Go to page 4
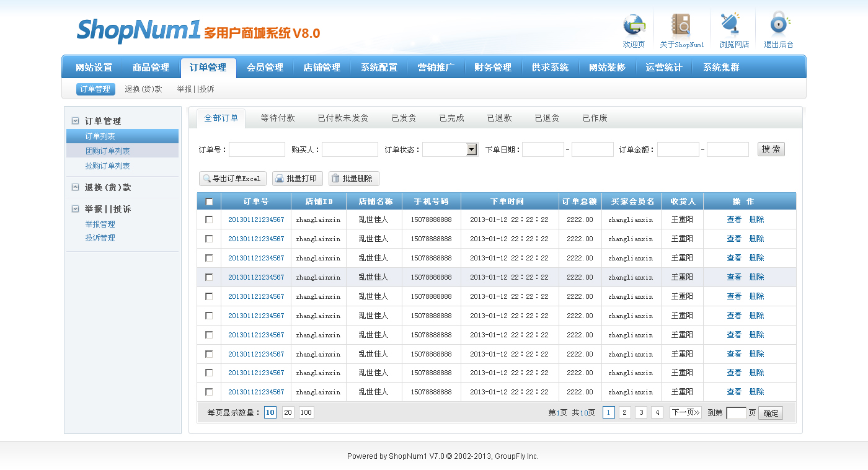The height and width of the screenshot is (470, 868). (x=657, y=412)
